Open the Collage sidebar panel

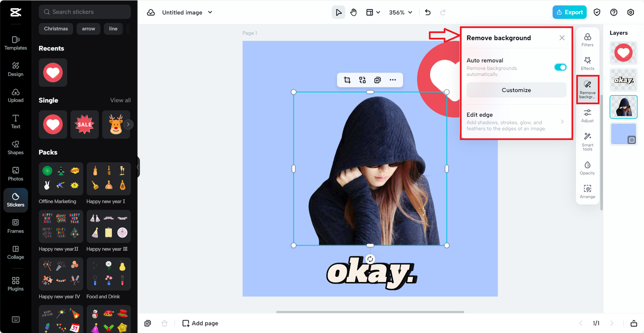[x=16, y=252]
